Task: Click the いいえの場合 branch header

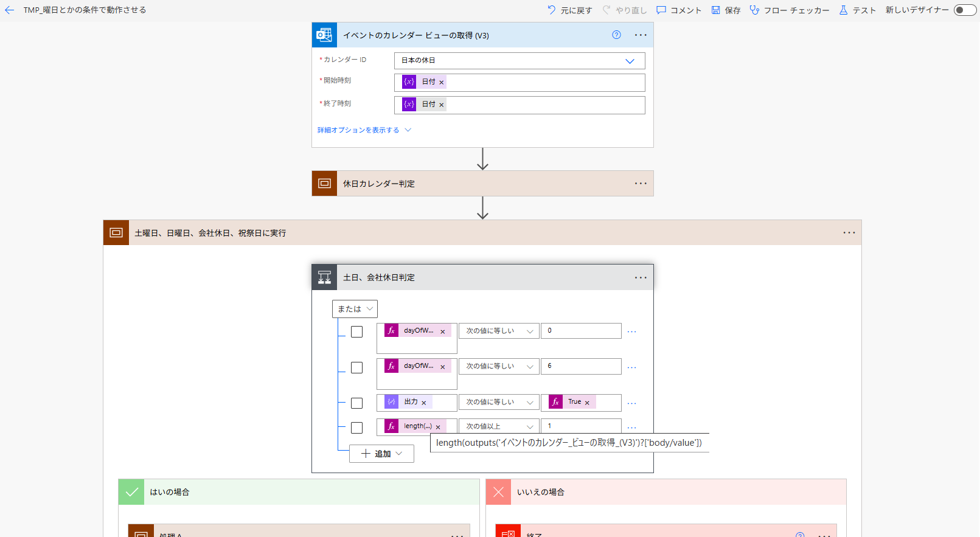Action: point(666,492)
